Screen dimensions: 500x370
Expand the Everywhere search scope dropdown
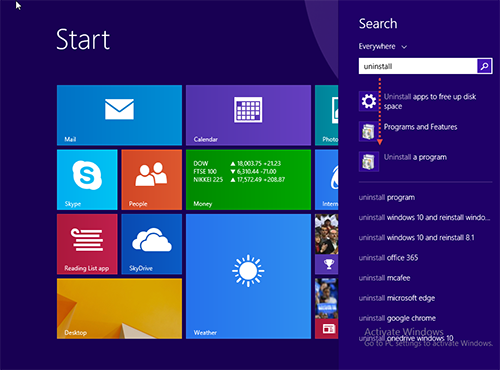(383, 46)
